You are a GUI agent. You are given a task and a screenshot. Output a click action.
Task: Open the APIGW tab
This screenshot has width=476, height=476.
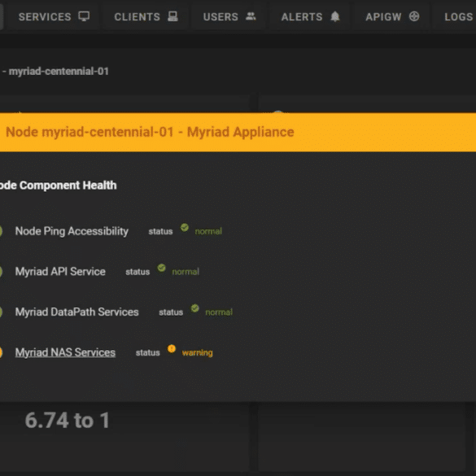(x=392, y=16)
